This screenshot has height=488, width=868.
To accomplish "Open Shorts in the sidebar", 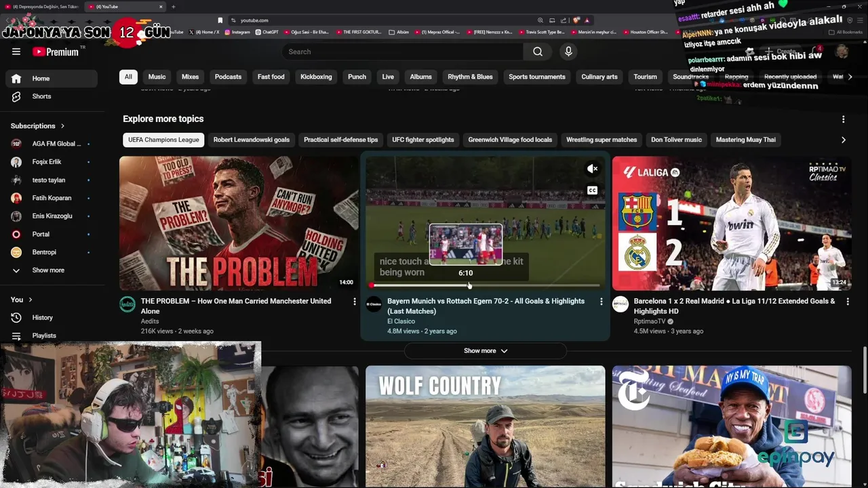I will click(52, 96).
